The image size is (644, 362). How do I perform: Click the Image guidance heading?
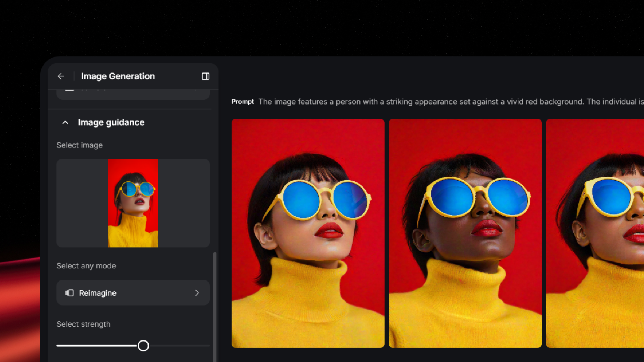click(x=111, y=122)
